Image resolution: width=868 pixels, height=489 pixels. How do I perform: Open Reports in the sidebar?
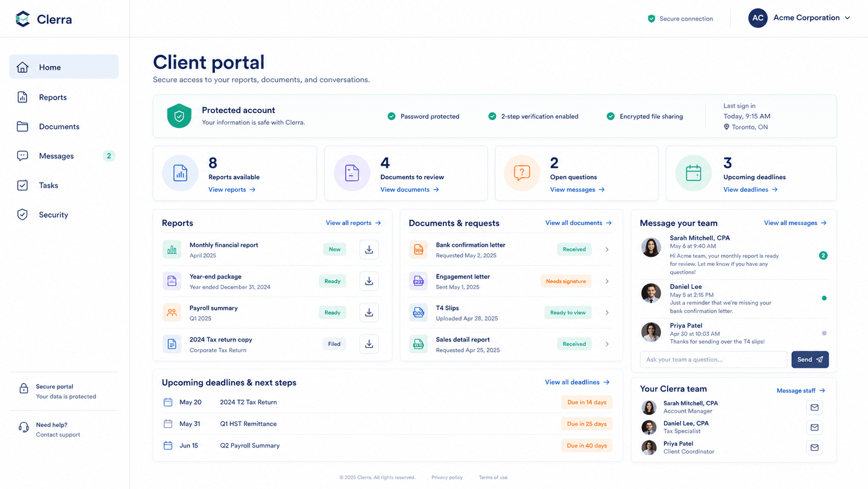pos(64,97)
